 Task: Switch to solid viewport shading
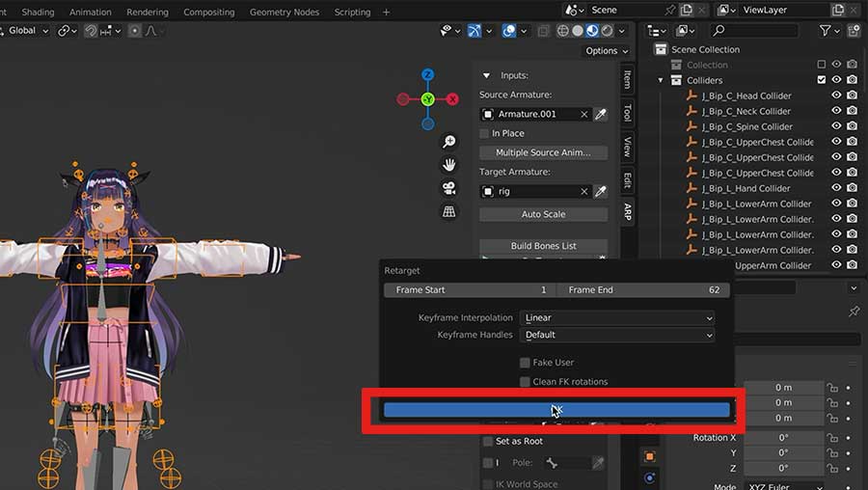click(578, 31)
